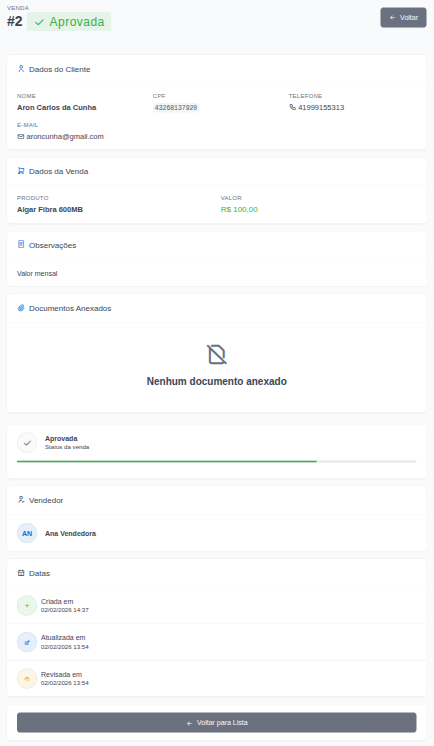Click the AN avatar of Ana Vendedora
This screenshot has height=746, width=434.
(27, 533)
